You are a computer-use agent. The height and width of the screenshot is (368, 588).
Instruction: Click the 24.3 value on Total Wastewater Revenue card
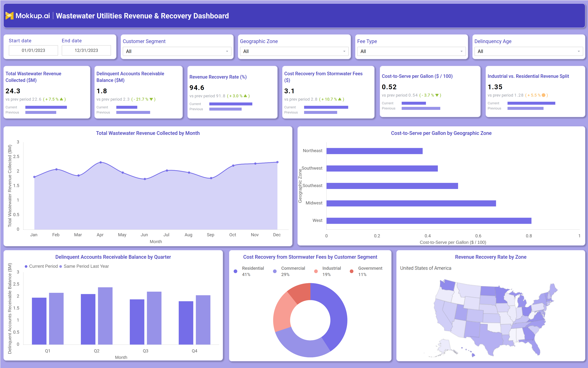13,91
